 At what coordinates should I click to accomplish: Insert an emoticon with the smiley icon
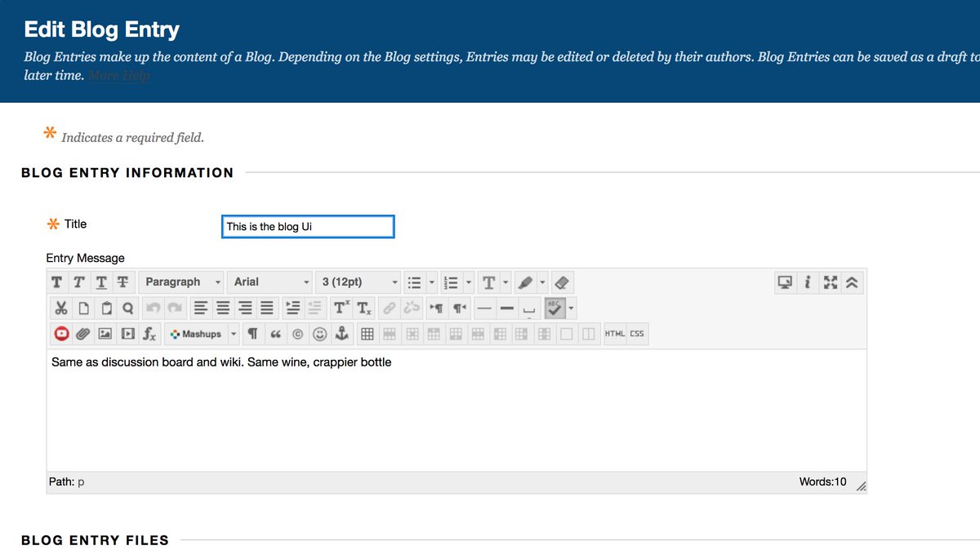point(320,334)
